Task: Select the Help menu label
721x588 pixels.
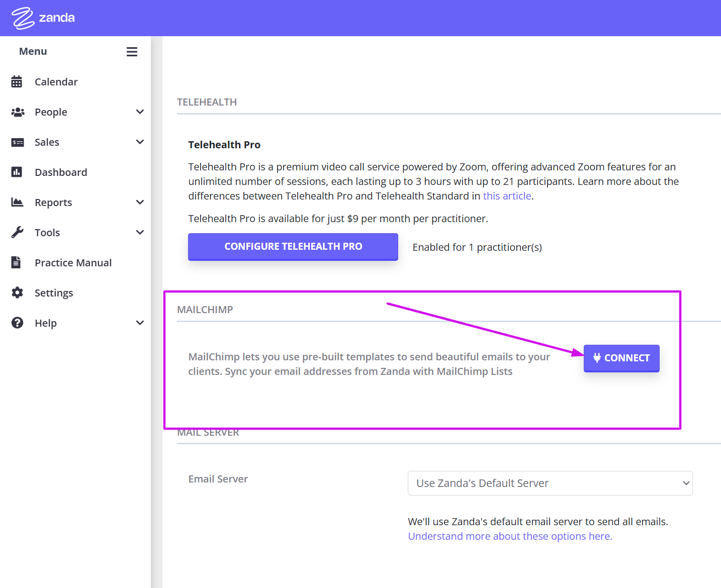Action: point(46,323)
